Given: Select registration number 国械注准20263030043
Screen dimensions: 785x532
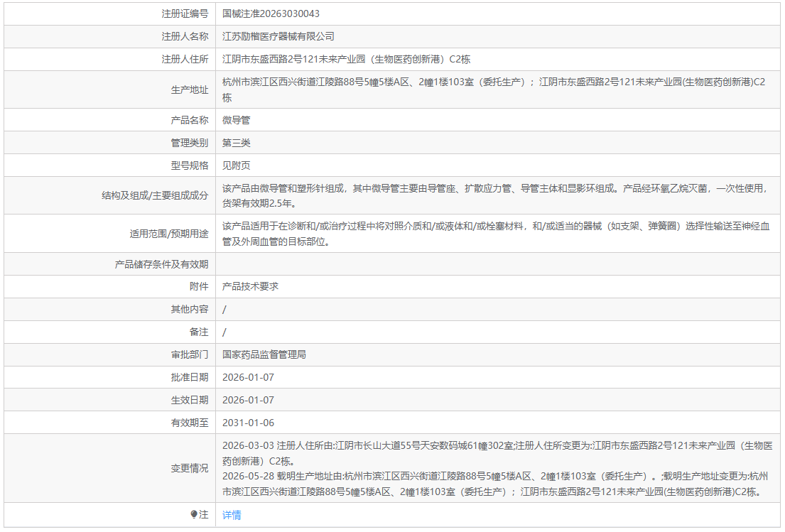Looking at the screenshot, I should point(271,13).
